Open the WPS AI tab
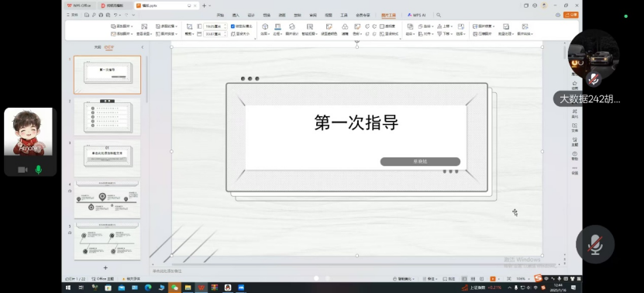644x293 pixels. coord(416,16)
